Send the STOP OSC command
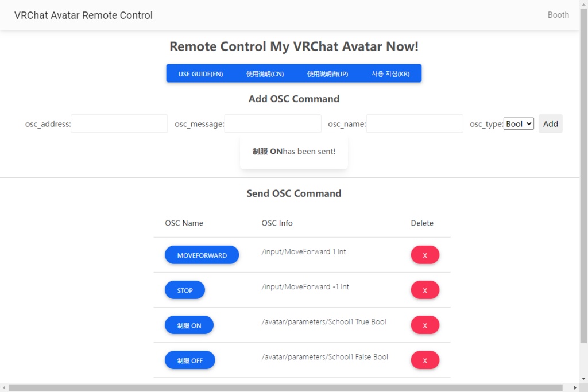Image resolution: width=588 pixels, height=392 pixels. tap(184, 290)
